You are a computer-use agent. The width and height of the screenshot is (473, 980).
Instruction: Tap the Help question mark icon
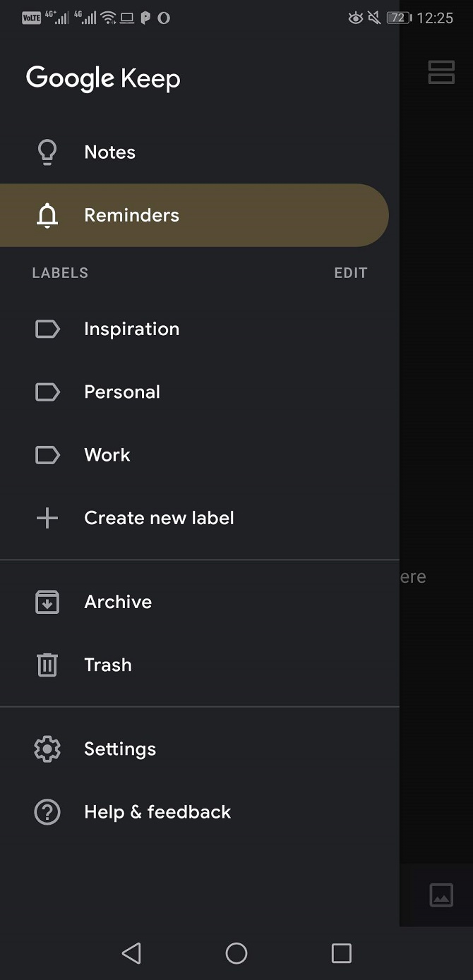47,812
